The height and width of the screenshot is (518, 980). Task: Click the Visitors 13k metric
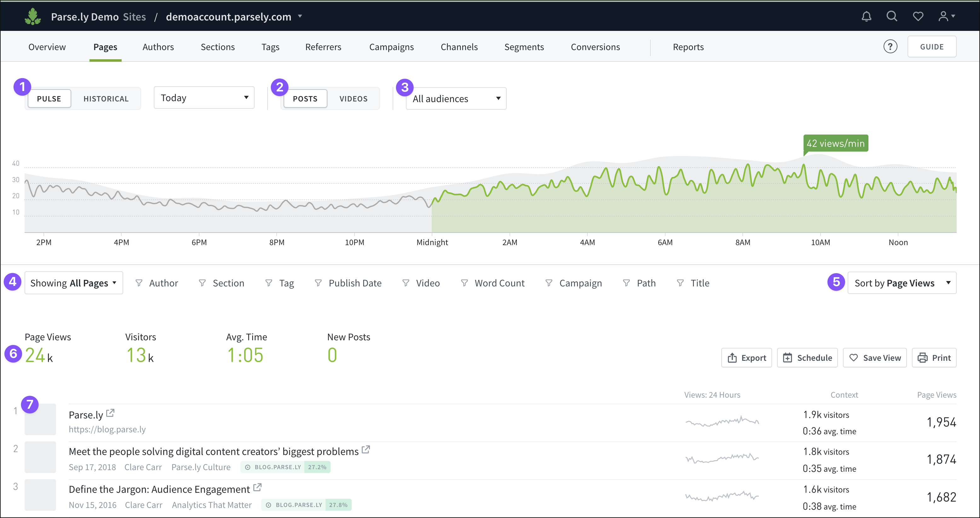click(x=140, y=348)
